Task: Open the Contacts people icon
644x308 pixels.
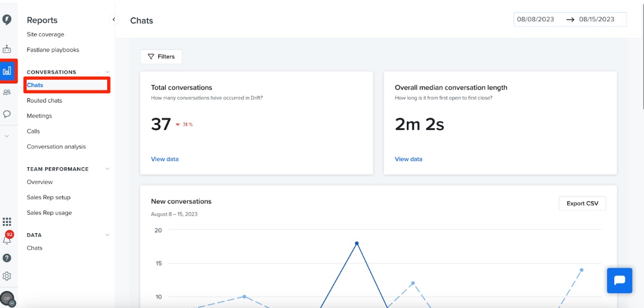Action: [x=7, y=92]
